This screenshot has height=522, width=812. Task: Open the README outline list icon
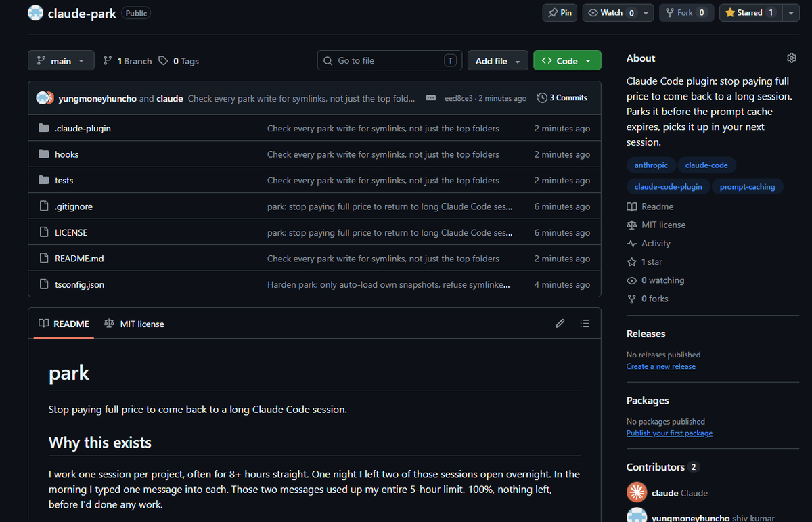click(585, 324)
